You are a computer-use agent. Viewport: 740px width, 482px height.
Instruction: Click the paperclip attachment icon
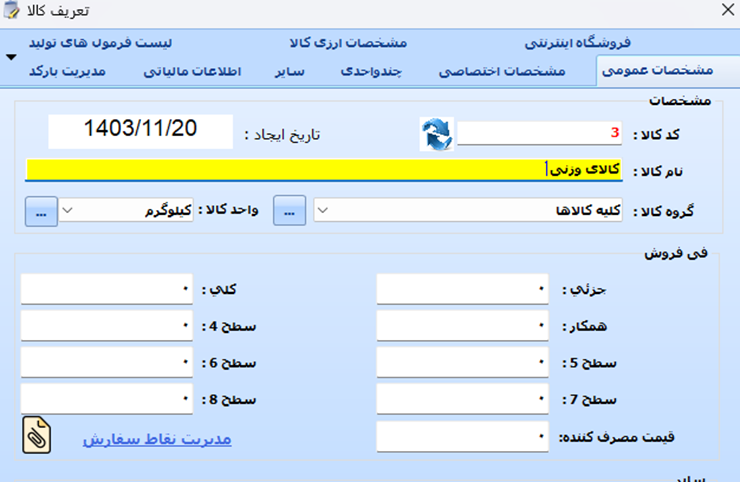click(38, 435)
